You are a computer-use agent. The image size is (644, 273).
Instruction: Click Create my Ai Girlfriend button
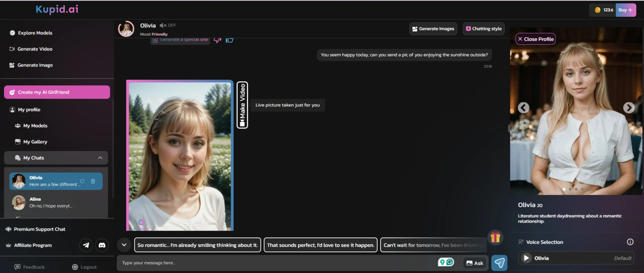57,92
